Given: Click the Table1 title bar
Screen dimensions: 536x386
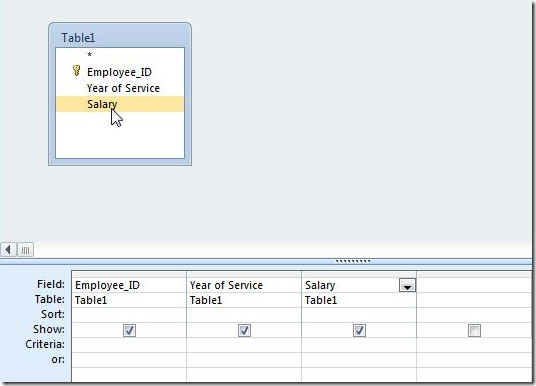Looking at the screenshot, I should (x=120, y=37).
